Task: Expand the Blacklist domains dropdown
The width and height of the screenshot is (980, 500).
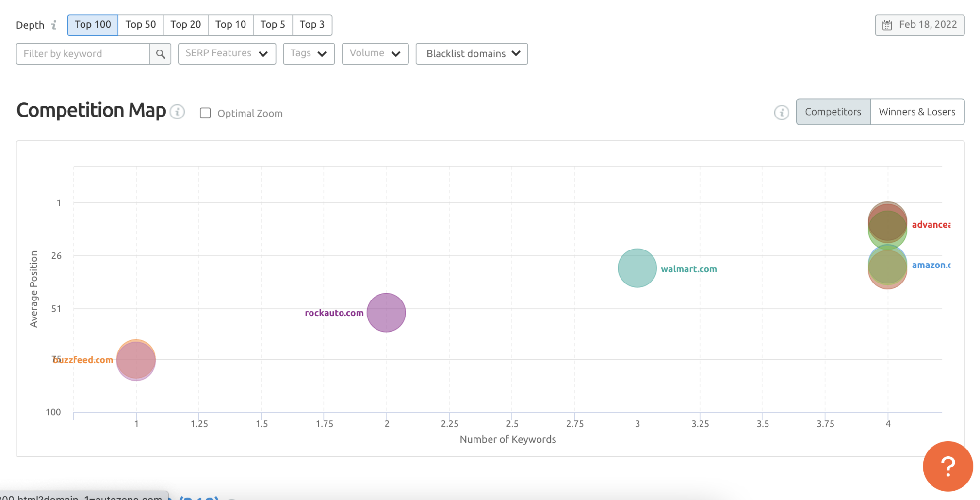Action: [472, 53]
